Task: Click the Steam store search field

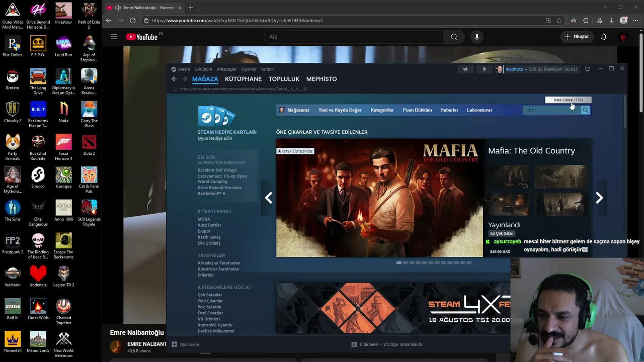Action: point(552,110)
